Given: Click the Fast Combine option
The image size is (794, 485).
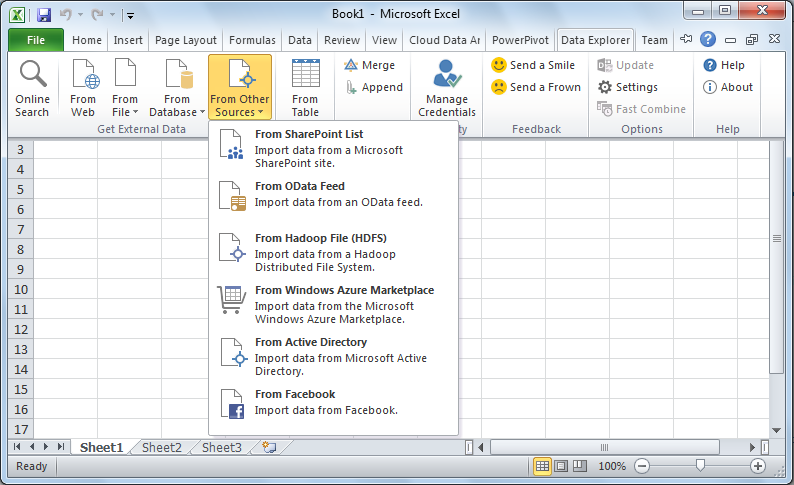Looking at the screenshot, I should 641,109.
